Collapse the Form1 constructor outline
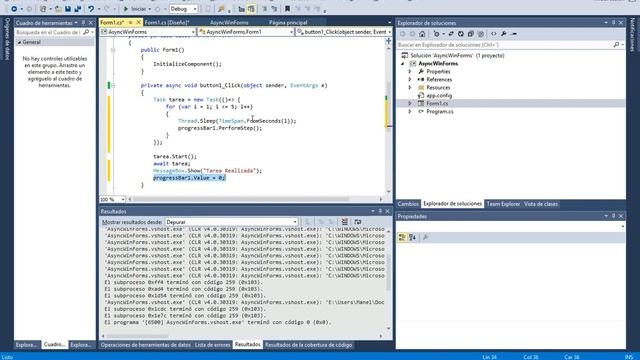Image resolution: width=640 pixels, height=360 pixels. [x=113, y=50]
